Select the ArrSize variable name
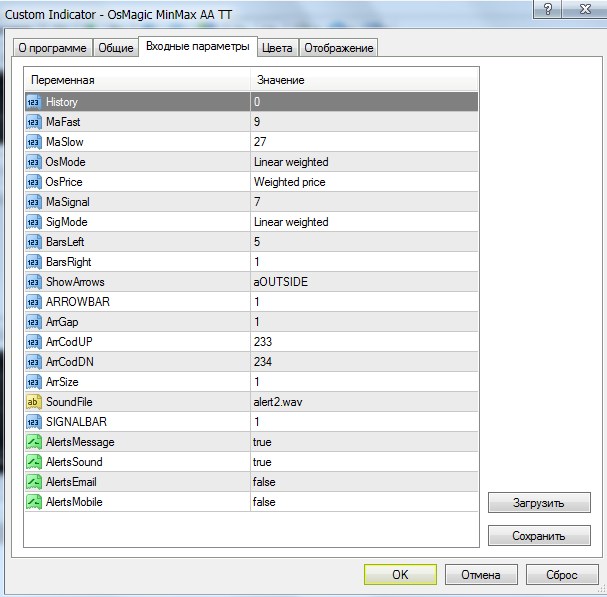Screen dimensions: 607x597 [62, 382]
